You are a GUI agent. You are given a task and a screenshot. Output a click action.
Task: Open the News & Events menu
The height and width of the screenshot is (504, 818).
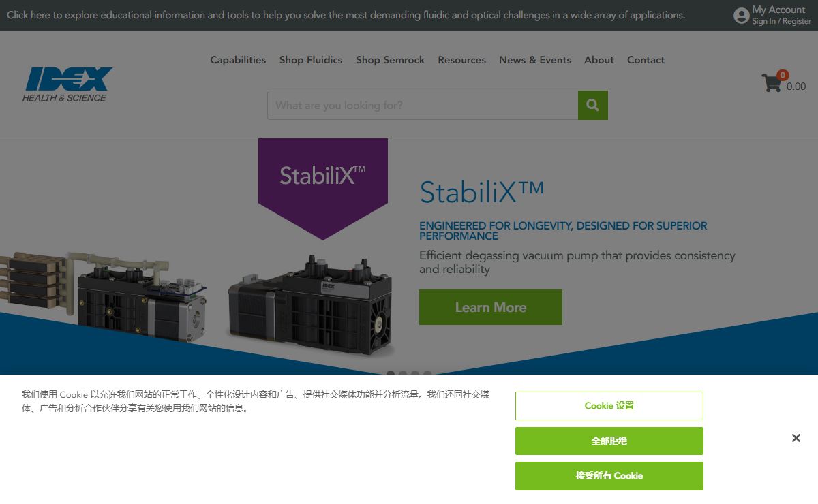pos(535,60)
